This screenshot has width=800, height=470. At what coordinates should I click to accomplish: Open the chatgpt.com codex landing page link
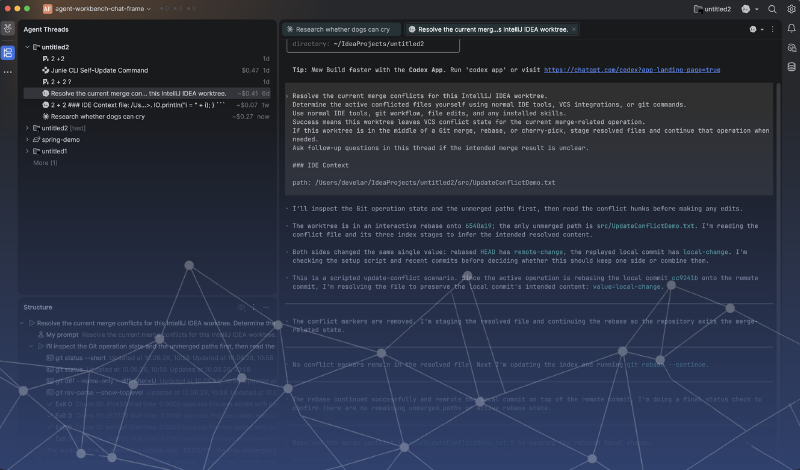pyautogui.click(x=632, y=70)
